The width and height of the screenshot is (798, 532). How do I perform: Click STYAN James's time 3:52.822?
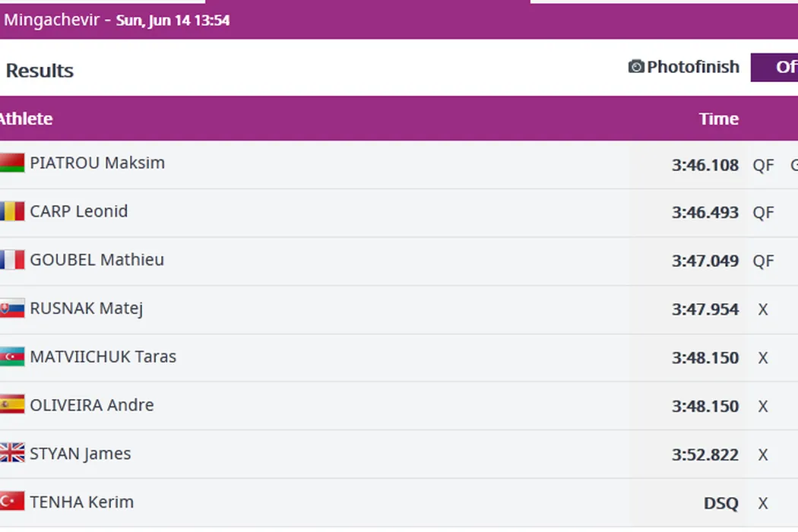pos(705,454)
